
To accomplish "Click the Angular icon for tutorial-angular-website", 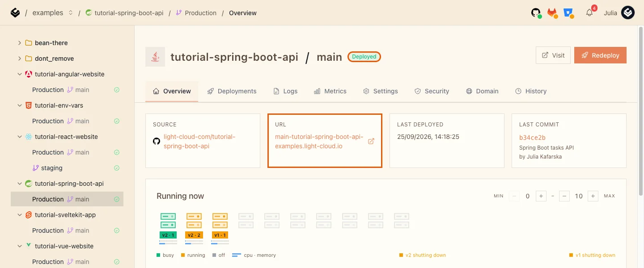I will click(x=29, y=74).
